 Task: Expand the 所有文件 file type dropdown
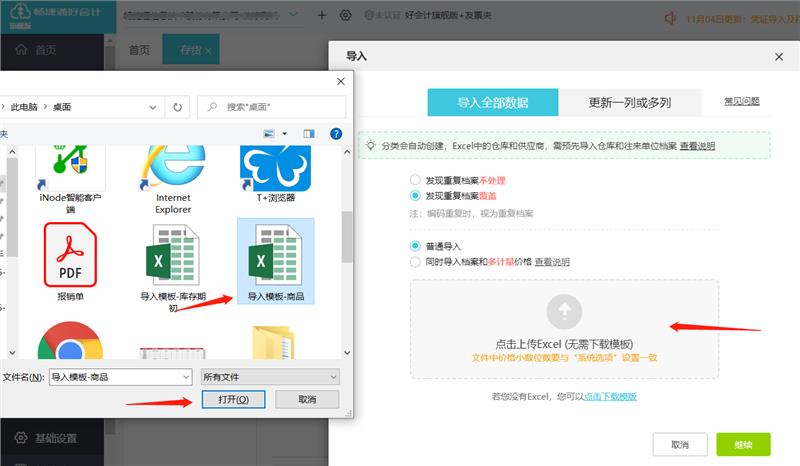331,377
